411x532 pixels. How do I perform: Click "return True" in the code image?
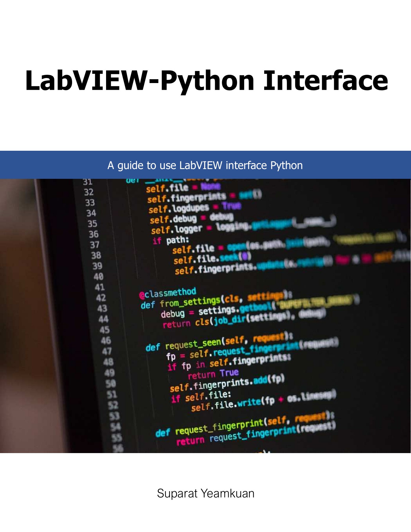(x=213, y=374)
